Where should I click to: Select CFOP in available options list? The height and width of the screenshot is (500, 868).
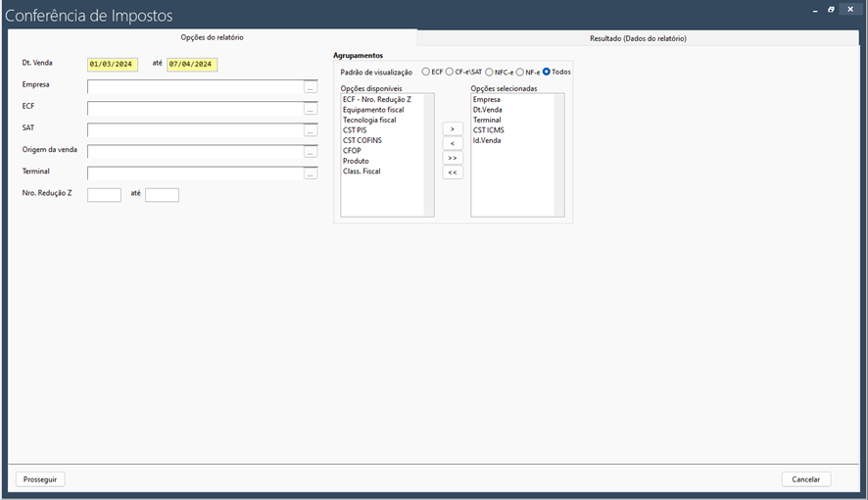[352, 151]
